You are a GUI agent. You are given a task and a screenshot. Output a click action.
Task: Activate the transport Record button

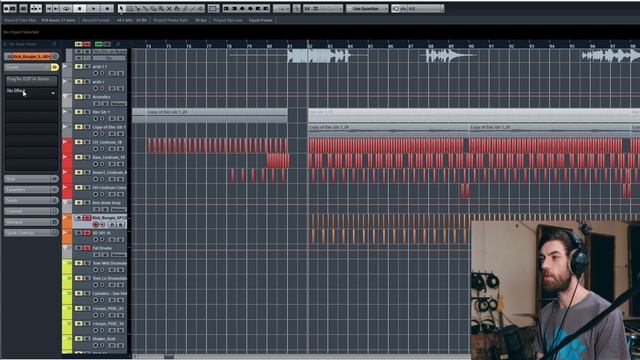107,8
